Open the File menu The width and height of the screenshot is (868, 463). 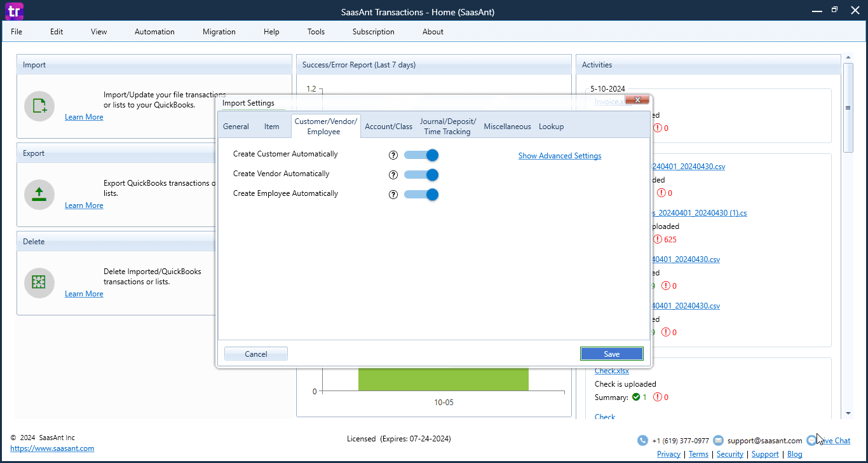[x=17, y=32]
